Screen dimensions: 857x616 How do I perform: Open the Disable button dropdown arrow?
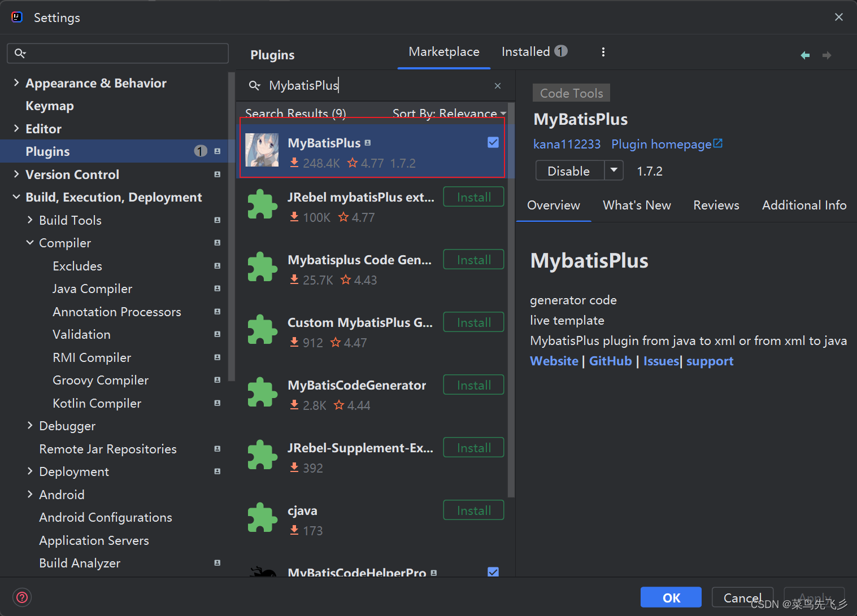tap(614, 171)
